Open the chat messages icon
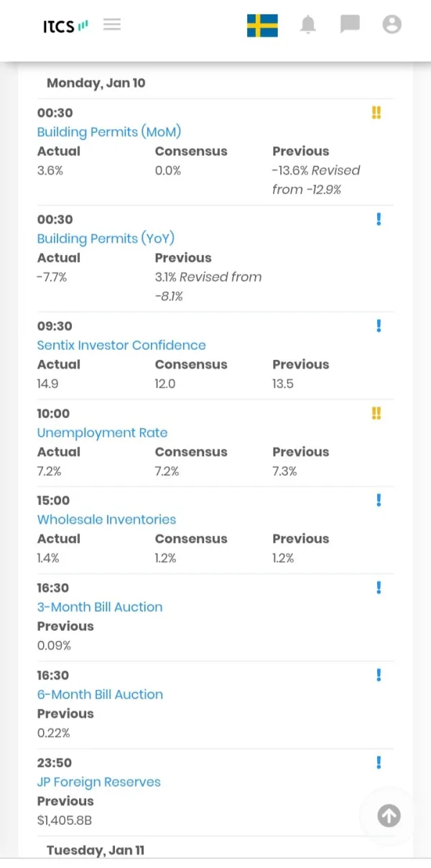Viewport: 431px width, 868px height. [350, 25]
